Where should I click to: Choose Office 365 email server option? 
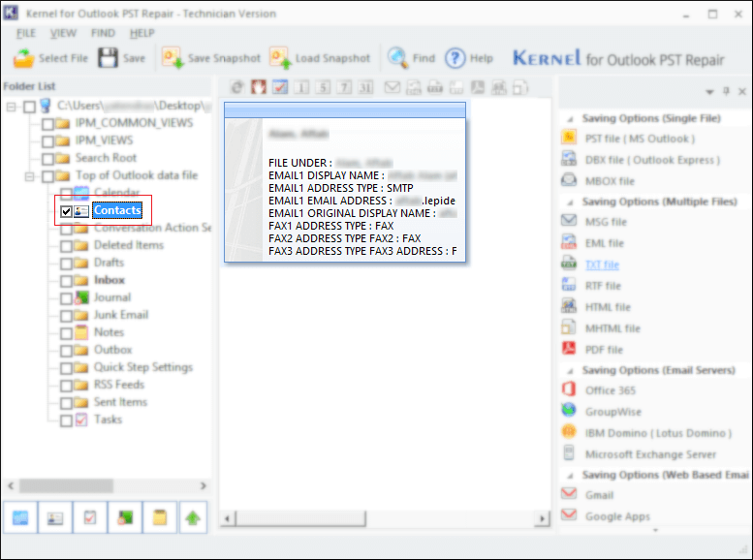[x=610, y=390]
